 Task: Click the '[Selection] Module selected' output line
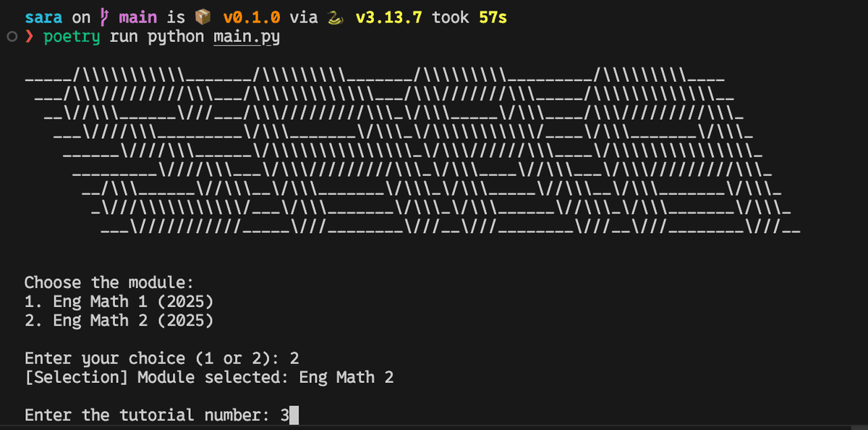coord(209,377)
